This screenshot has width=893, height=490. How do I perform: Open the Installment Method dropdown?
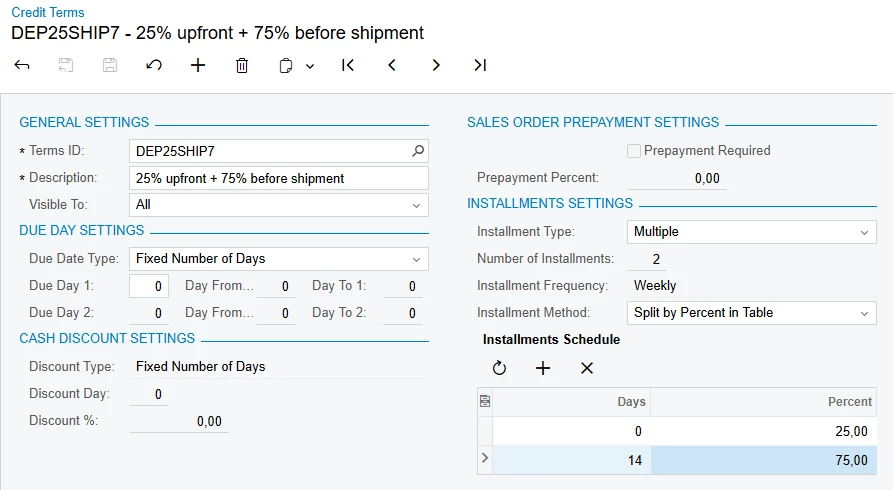pos(864,313)
